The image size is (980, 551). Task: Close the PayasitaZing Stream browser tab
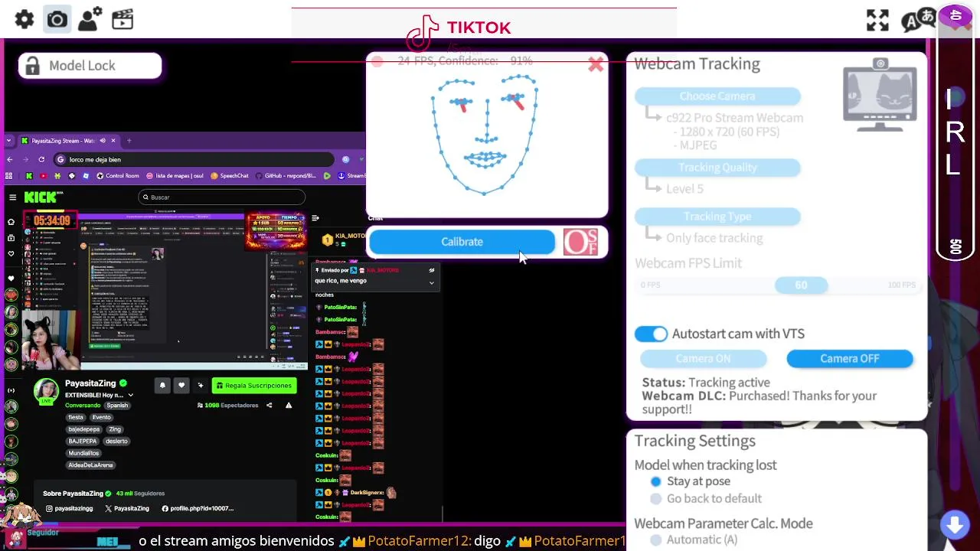coord(113,141)
